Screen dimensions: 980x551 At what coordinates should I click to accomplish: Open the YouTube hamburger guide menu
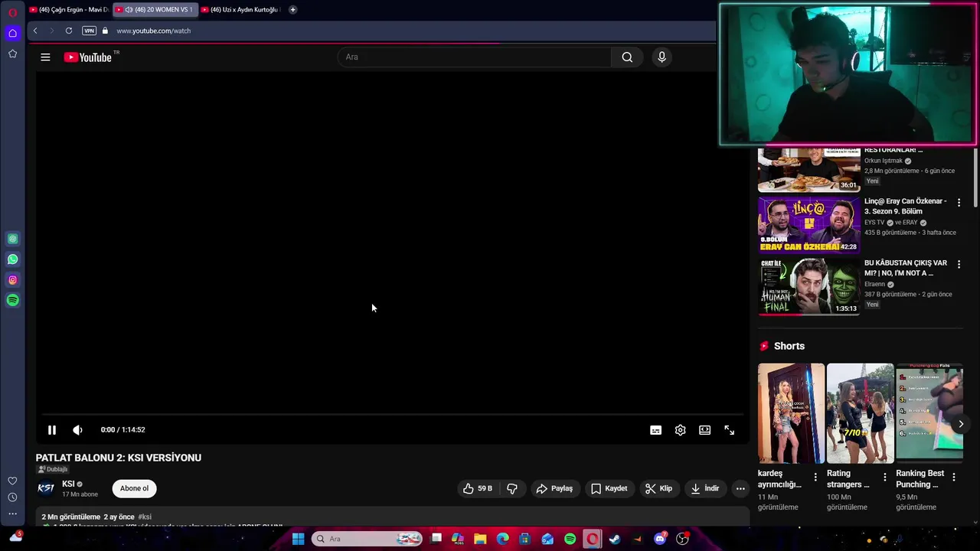click(x=45, y=57)
